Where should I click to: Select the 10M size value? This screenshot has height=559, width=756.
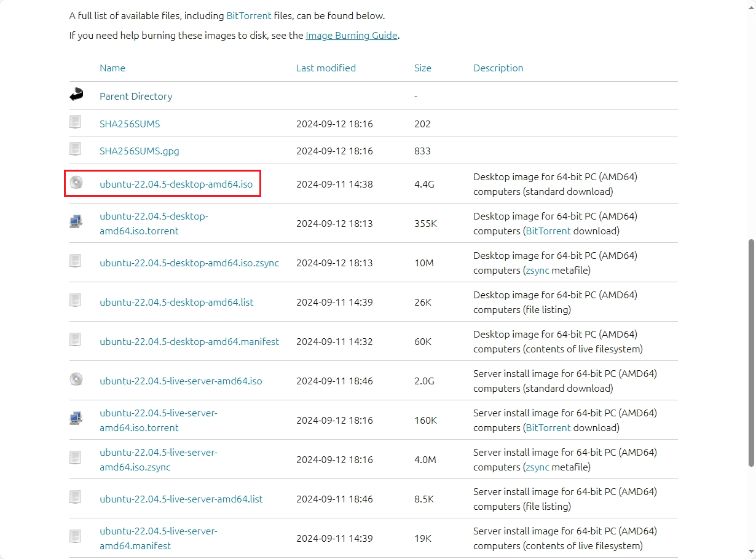tap(424, 263)
